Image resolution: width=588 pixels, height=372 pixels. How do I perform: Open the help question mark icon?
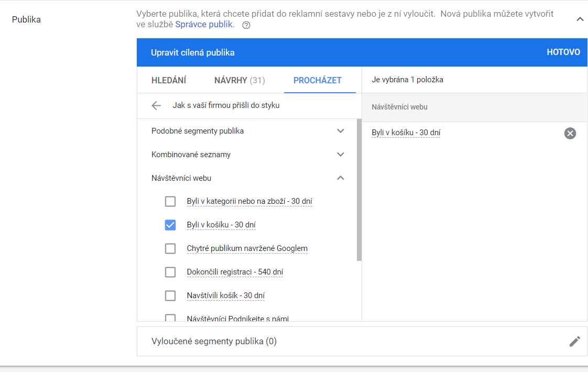click(246, 25)
